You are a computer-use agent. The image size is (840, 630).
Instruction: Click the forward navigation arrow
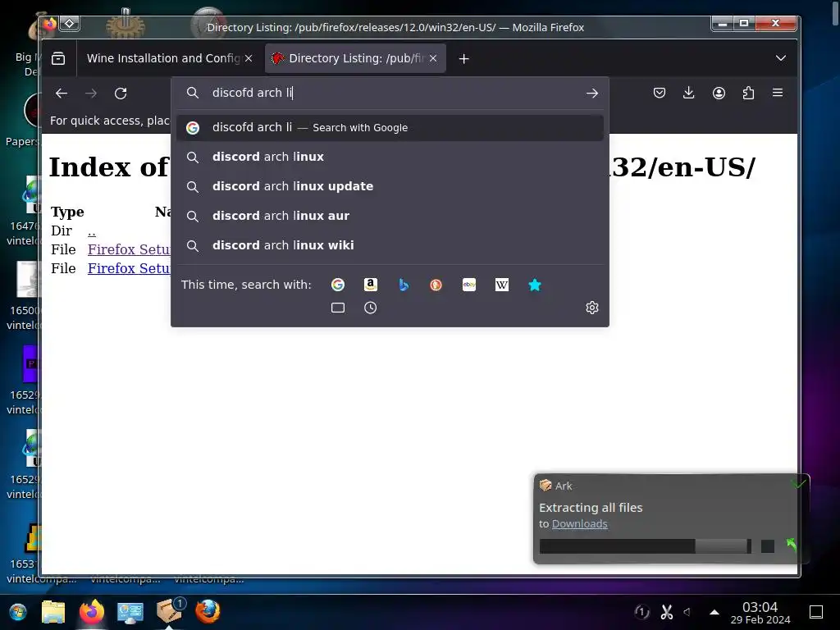pyautogui.click(x=91, y=94)
